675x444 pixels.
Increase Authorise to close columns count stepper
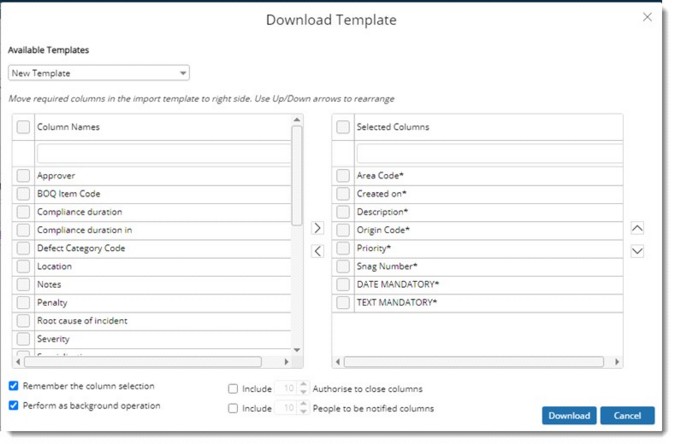tap(304, 385)
